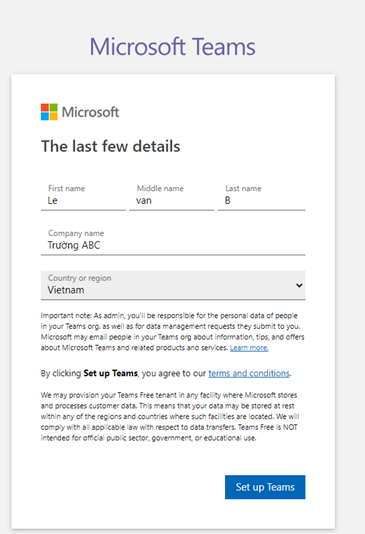The width and height of the screenshot is (365, 534).
Task: Click the Microsoft wordmark beside the logo
Action: pos(91,112)
